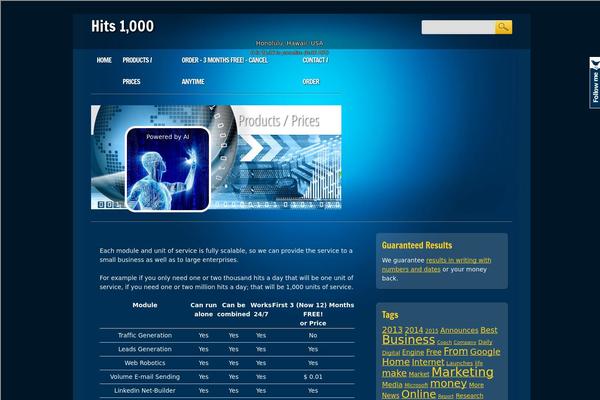Click the Announces tag
600x400 pixels.
tap(459, 330)
